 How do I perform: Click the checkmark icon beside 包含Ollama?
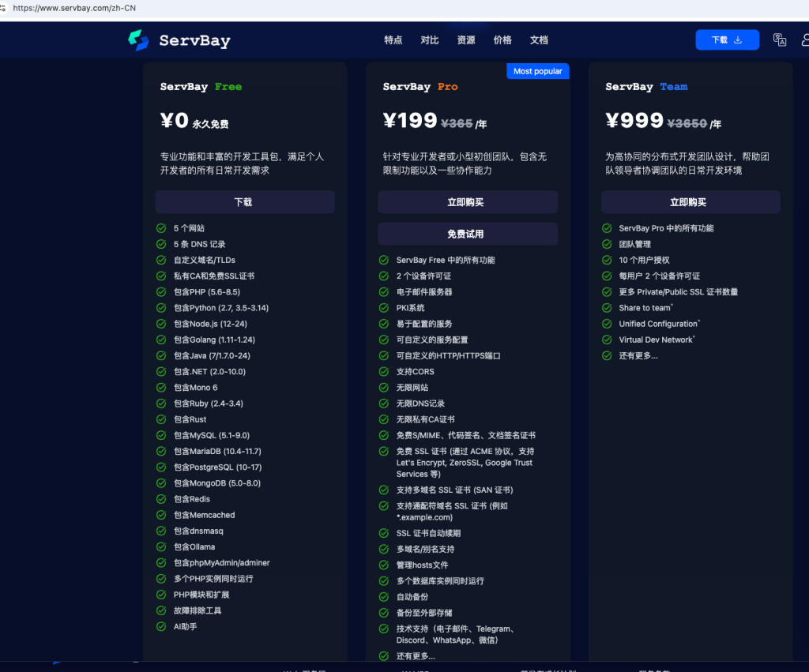pyautogui.click(x=161, y=546)
